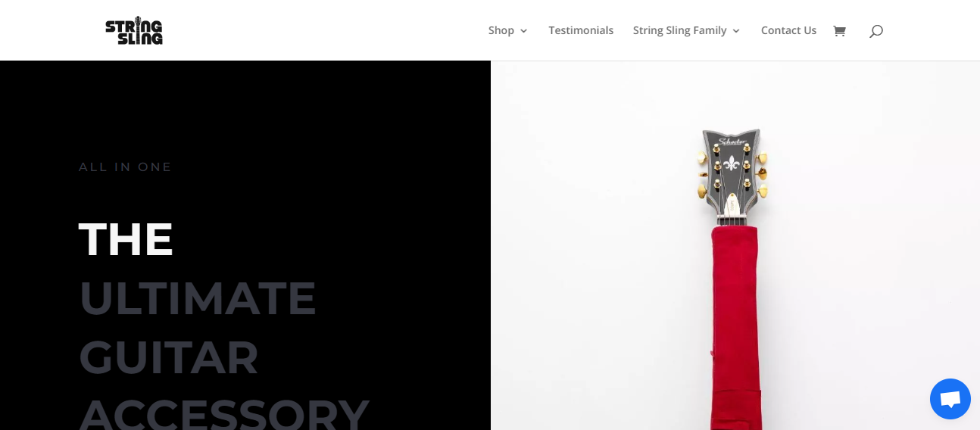The height and width of the screenshot is (430, 980).
Task: Click the "ACCESSORY" heading word
Action: [223, 413]
